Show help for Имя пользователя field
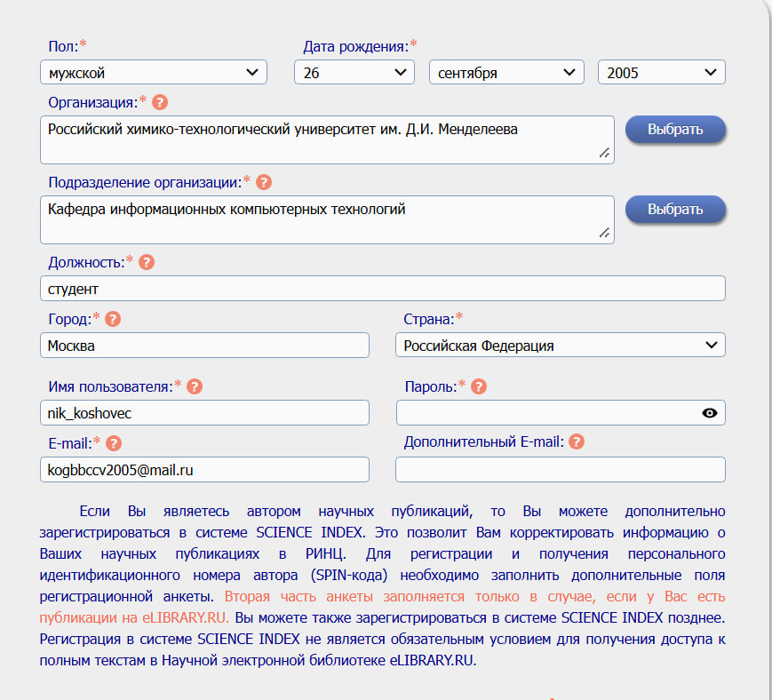The width and height of the screenshot is (772, 700). (195, 386)
